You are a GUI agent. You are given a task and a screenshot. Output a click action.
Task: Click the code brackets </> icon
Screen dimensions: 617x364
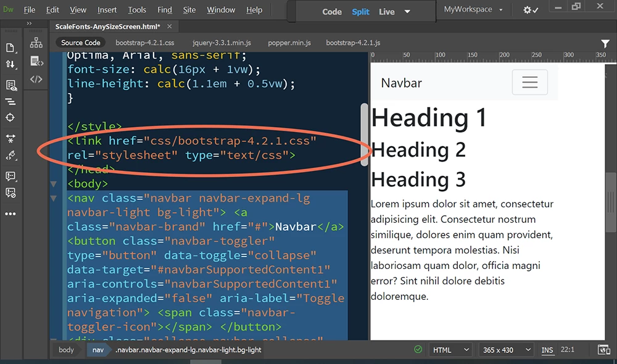click(36, 79)
